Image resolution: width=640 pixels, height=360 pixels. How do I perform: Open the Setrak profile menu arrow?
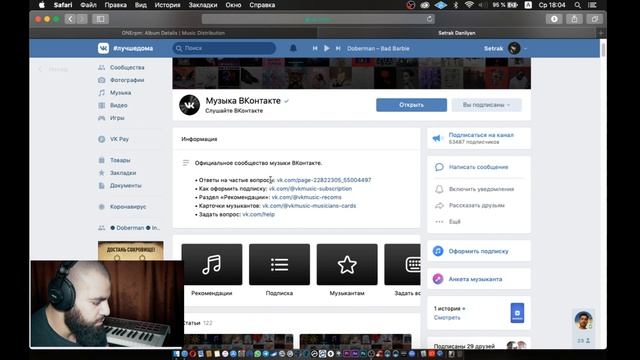tap(525, 49)
